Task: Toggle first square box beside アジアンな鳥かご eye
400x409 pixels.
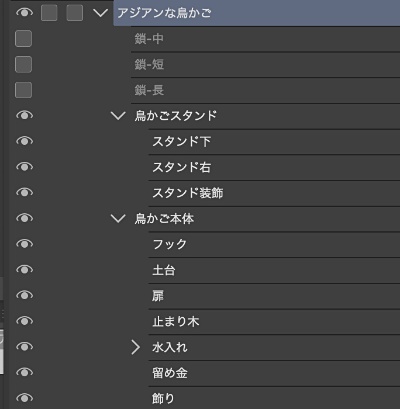Action: (49, 13)
